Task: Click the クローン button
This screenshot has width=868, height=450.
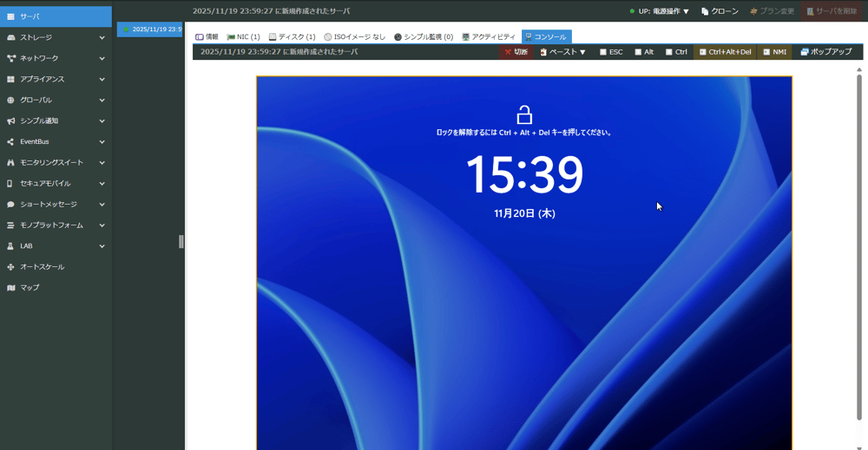Action: (720, 11)
